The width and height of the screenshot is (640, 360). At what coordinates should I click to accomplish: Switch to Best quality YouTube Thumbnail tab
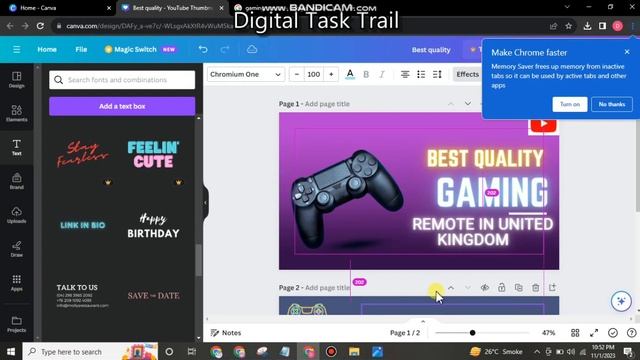point(173,8)
